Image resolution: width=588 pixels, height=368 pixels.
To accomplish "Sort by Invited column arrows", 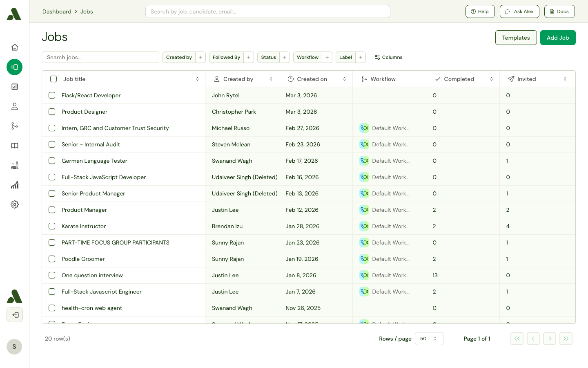I will click(x=565, y=79).
